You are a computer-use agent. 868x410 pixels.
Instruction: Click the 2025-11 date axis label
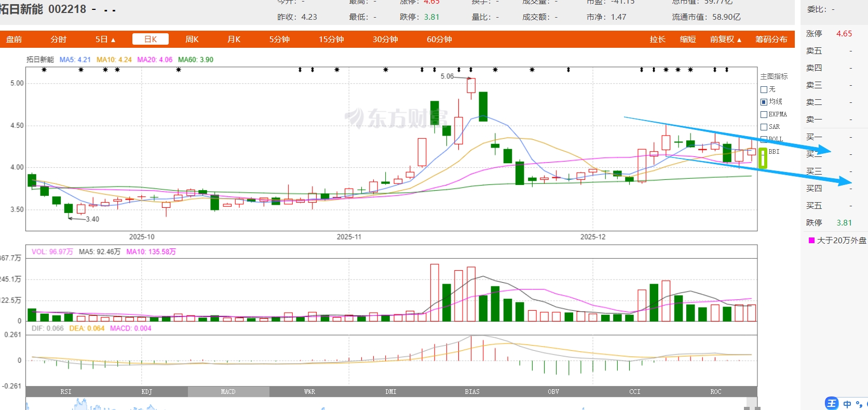[x=349, y=237]
